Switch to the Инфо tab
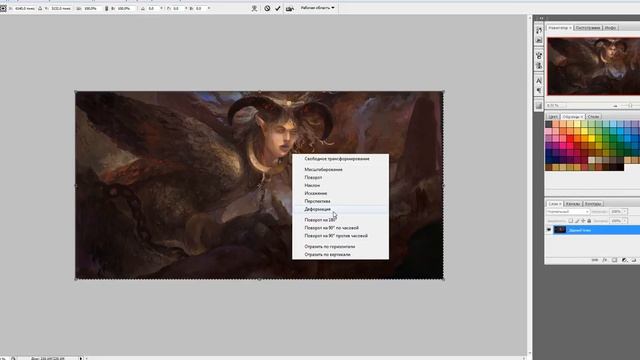 tap(610, 28)
